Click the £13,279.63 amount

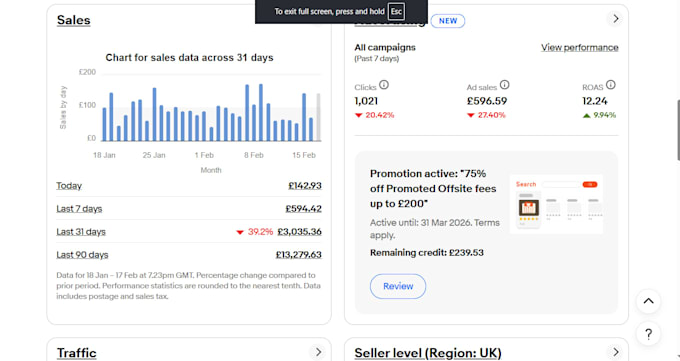pos(299,255)
